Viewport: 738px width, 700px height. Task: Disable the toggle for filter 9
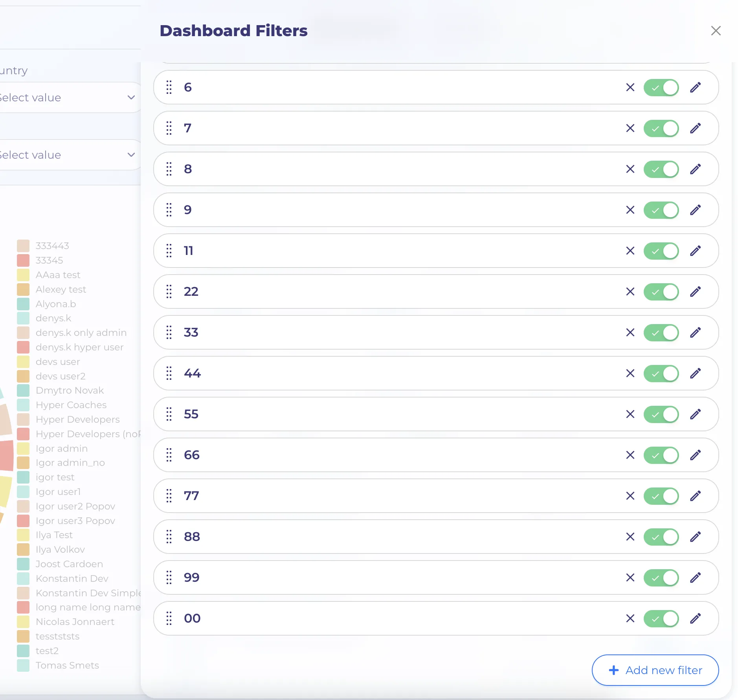click(661, 210)
